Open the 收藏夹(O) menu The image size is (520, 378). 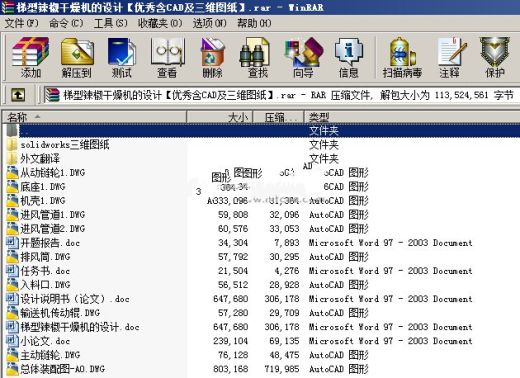tap(160, 23)
